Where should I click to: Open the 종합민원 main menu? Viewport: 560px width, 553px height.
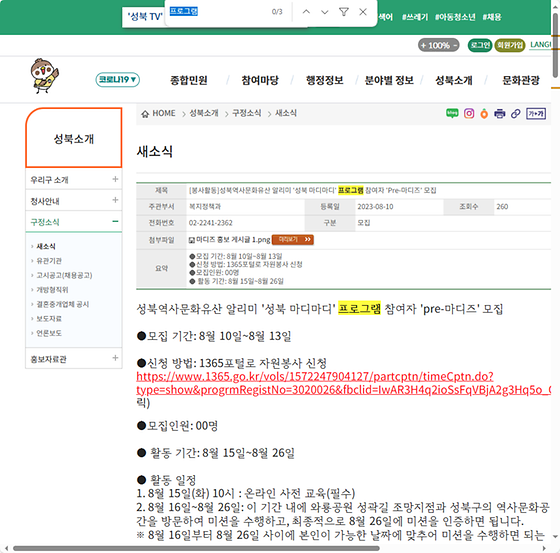pos(189,80)
